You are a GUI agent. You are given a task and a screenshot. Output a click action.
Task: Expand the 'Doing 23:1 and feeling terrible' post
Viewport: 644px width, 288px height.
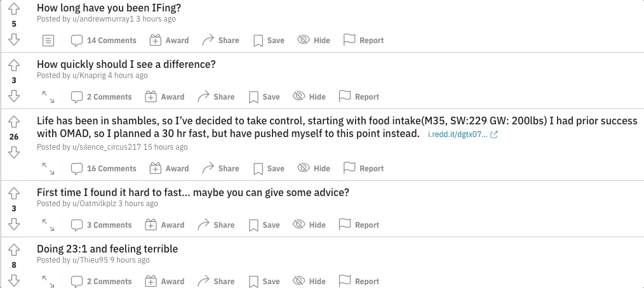pos(48,281)
